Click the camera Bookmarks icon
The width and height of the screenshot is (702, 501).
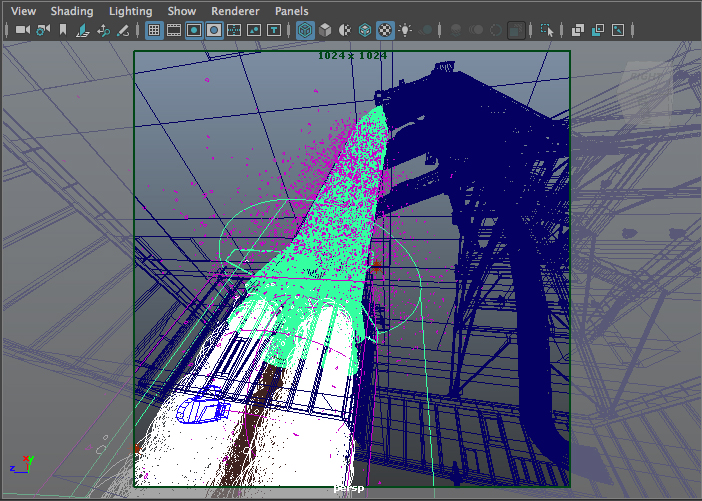pos(63,30)
